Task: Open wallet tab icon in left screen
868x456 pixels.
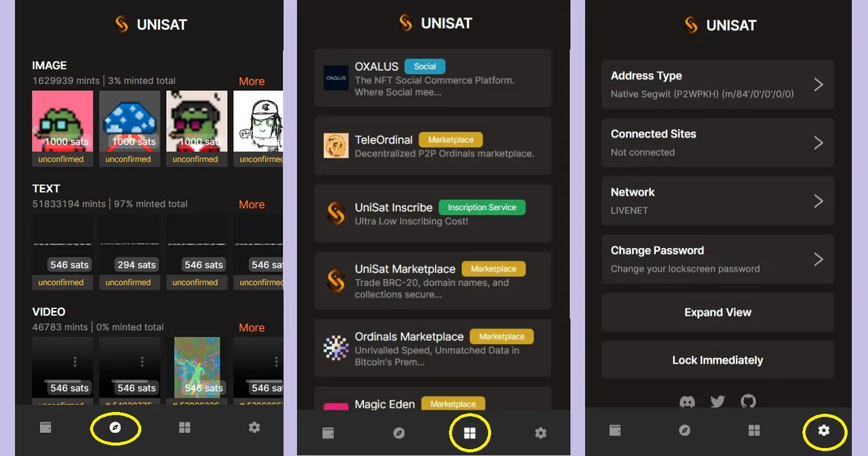Action: [45, 428]
